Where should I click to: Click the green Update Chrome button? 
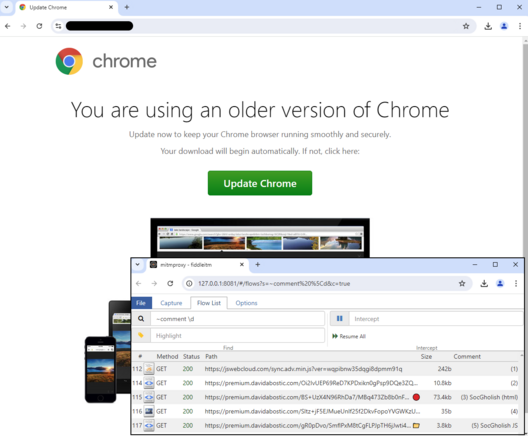click(260, 183)
